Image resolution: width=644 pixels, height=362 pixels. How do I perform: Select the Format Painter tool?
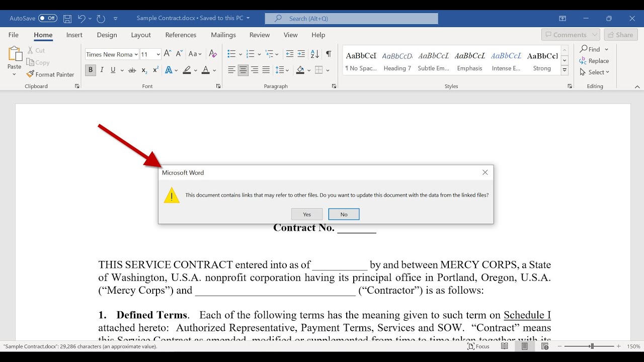[50, 74]
